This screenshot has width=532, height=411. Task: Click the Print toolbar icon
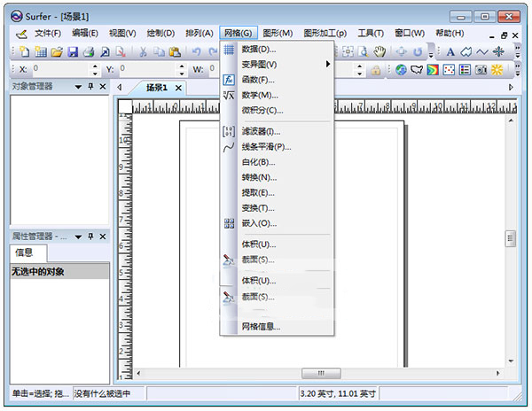[89, 52]
